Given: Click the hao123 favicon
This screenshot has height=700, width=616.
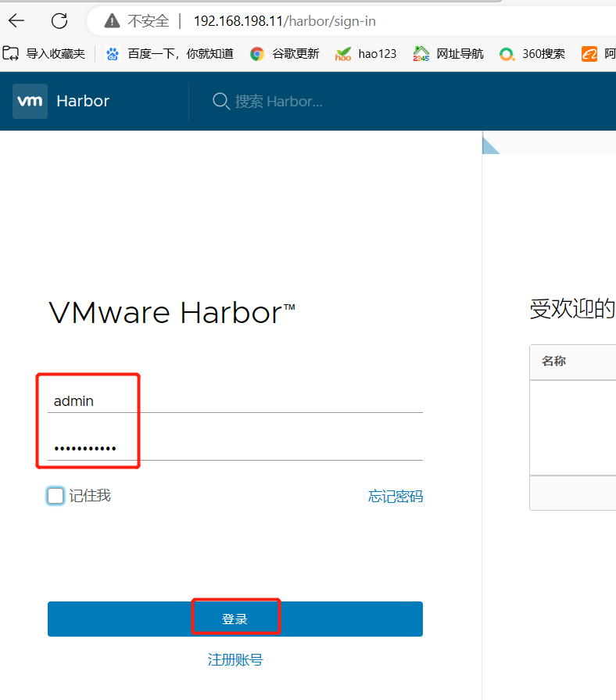Looking at the screenshot, I should (x=343, y=54).
